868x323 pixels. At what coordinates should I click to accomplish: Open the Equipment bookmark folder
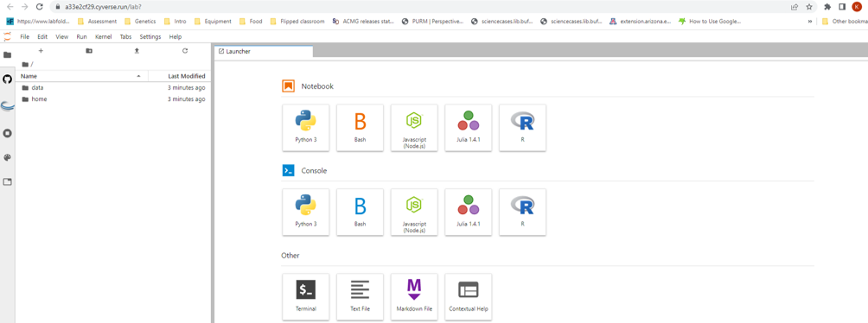tap(213, 22)
